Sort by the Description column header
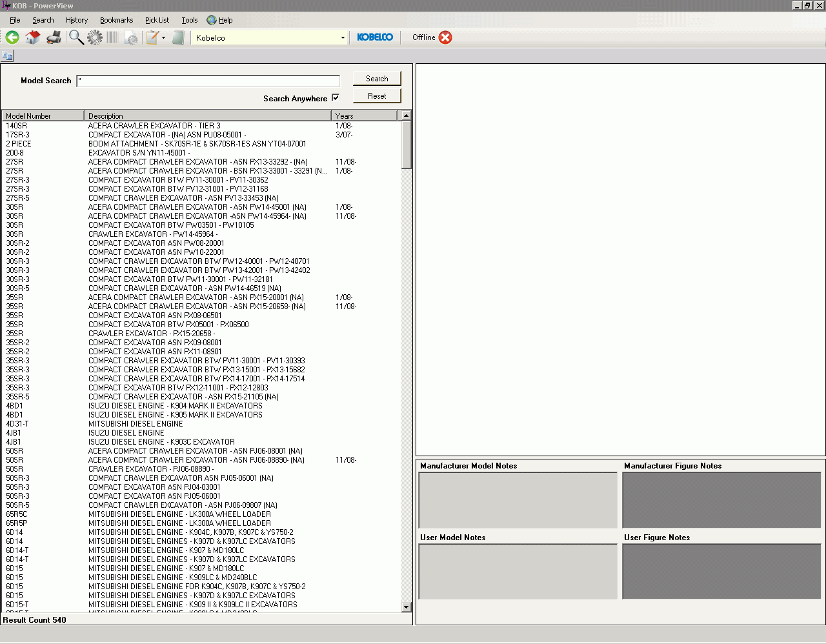The width and height of the screenshot is (826, 644). 207,116
